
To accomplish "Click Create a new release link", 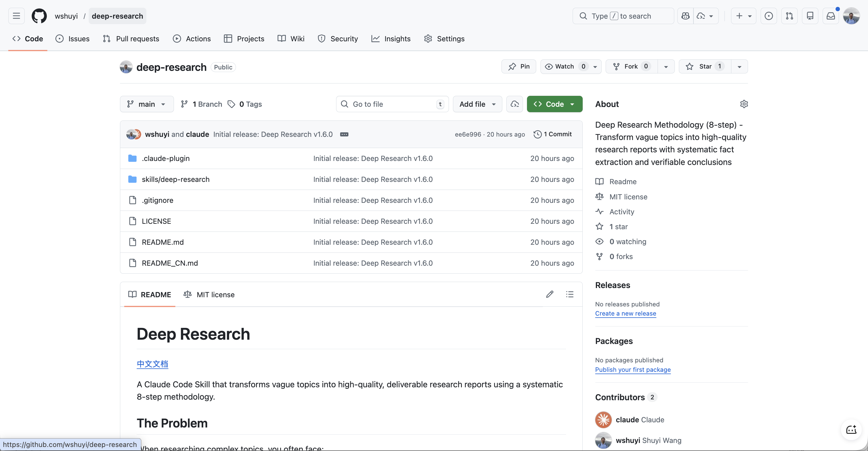I will [x=625, y=314].
